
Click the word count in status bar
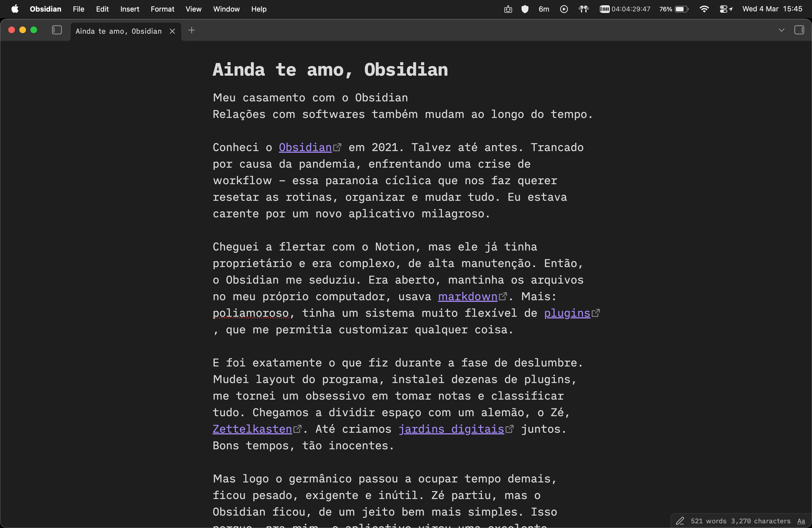[708, 521]
